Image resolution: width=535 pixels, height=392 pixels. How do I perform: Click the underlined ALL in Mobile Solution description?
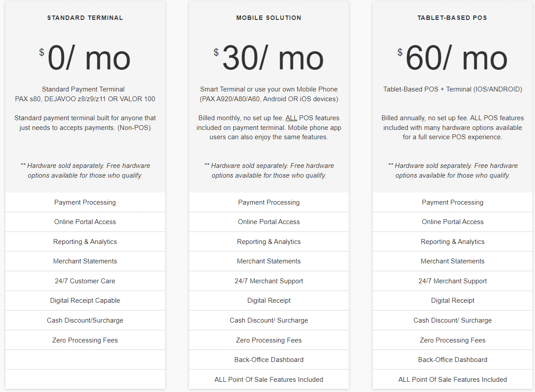291,118
